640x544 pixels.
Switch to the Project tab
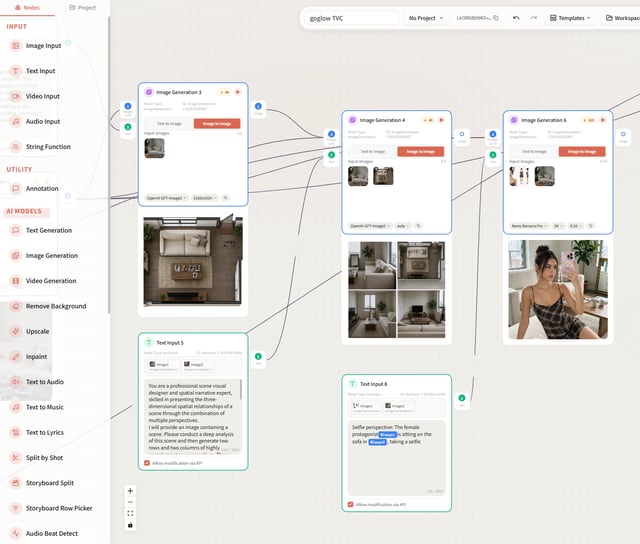coord(82,8)
